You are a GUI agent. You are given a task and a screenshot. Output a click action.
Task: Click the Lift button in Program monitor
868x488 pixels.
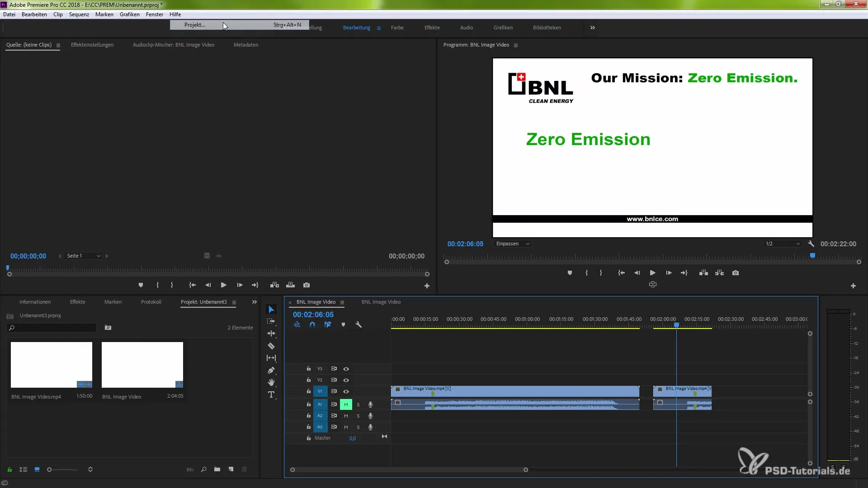point(703,273)
